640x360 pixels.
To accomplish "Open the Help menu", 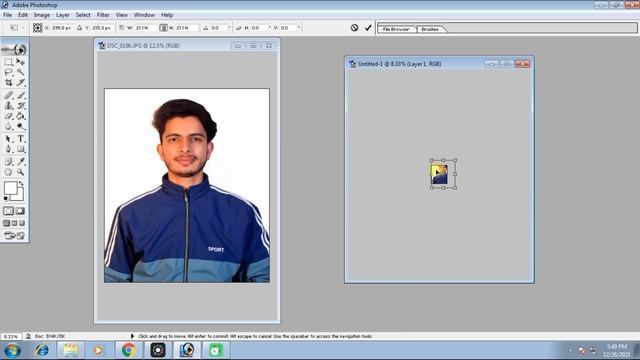I will (167, 15).
